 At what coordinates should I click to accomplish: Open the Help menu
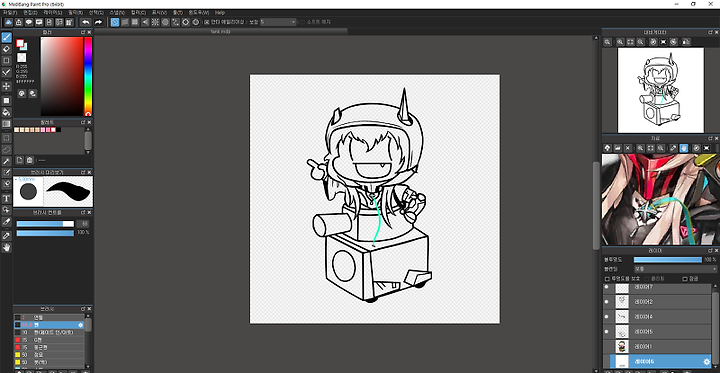(220, 12)
